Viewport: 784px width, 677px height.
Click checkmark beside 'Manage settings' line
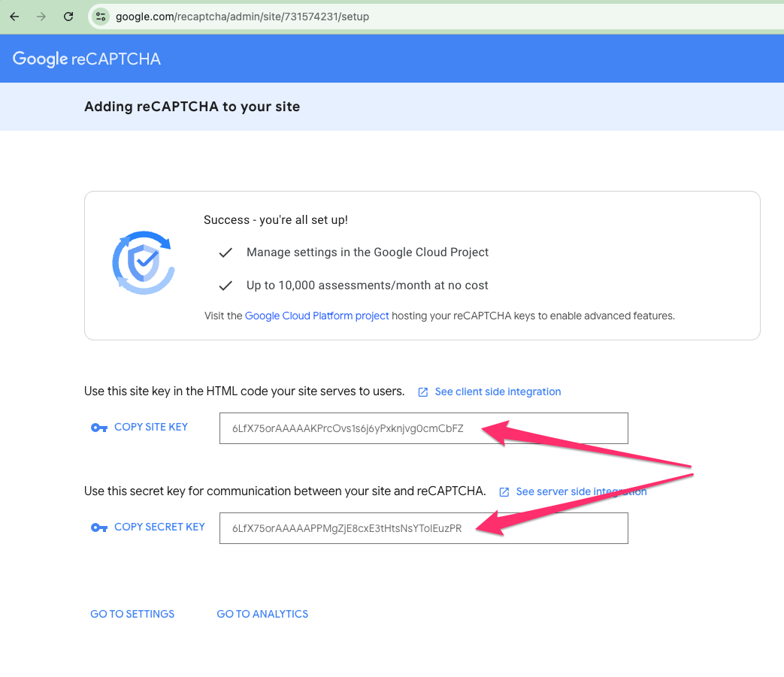coord(226,252)
